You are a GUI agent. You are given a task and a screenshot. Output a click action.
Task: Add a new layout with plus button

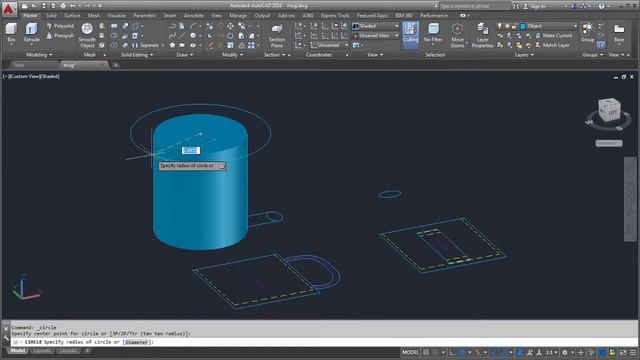point(87,351)
